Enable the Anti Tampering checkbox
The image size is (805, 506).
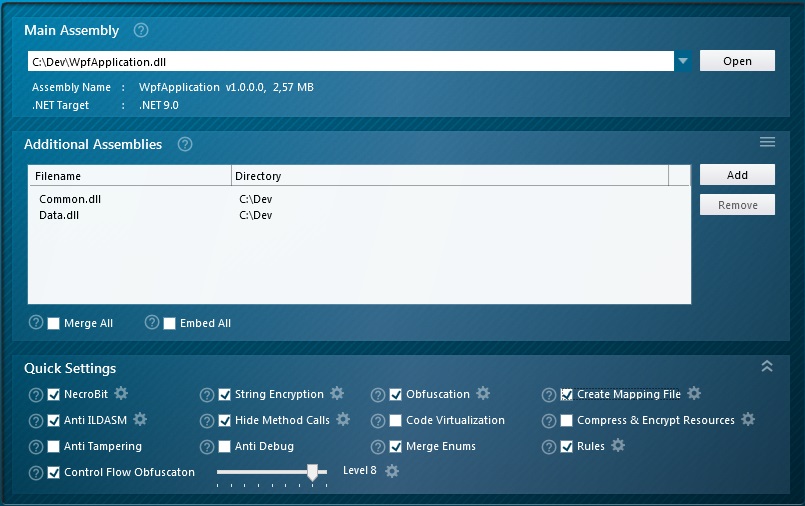pos(54,446)
